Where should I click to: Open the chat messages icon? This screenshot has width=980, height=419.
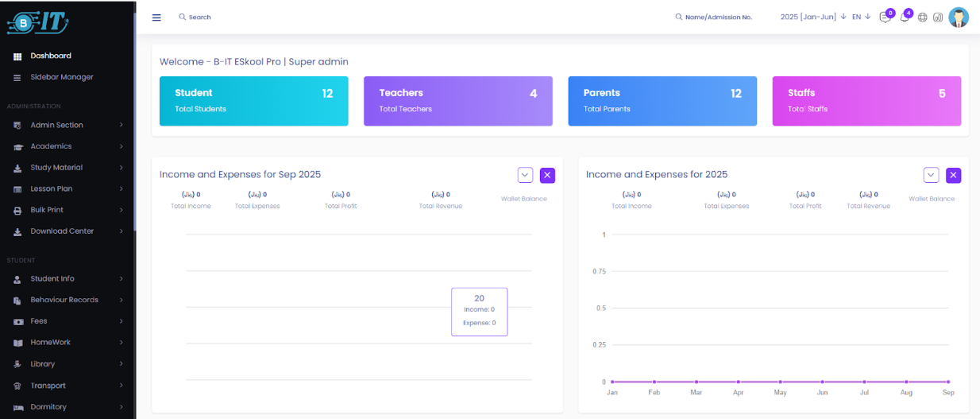pos(885,17)
